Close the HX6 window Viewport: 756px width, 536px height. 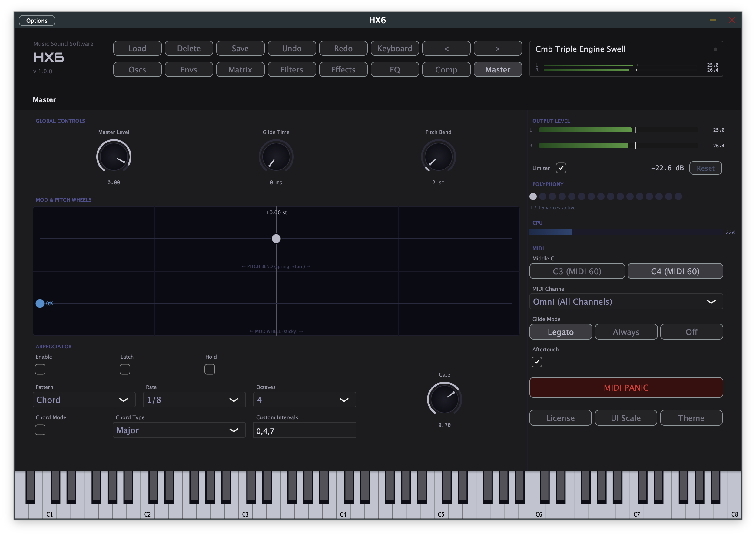pos(731,20)
